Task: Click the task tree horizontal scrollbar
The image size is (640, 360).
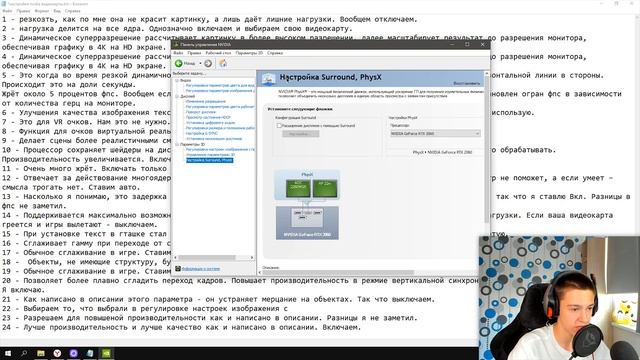Action: click(x=208, y=258)
